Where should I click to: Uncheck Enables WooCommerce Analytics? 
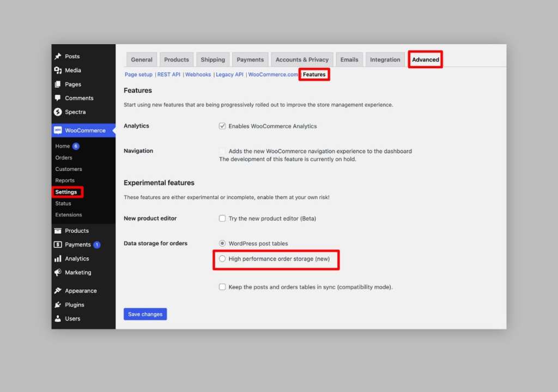click(222, 125)
